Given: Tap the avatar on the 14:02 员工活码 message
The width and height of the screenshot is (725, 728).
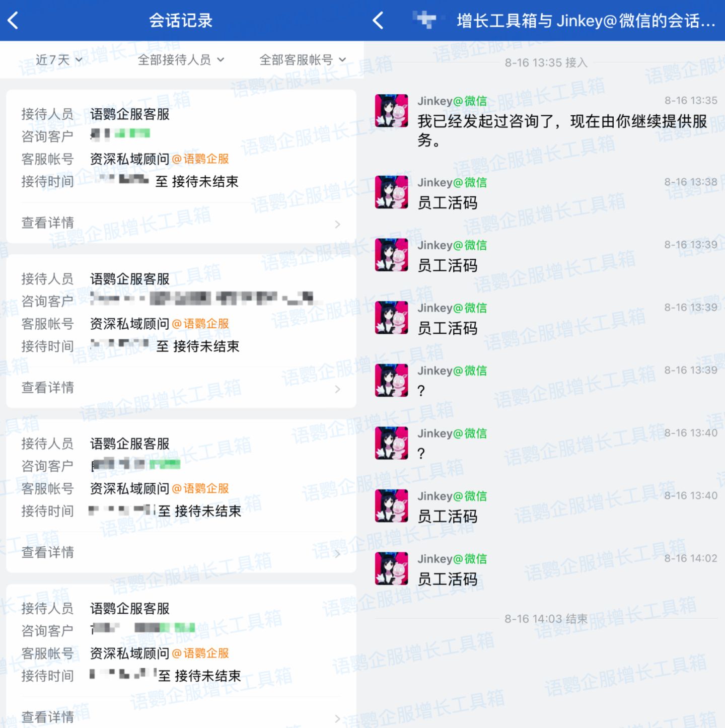Looking at the screenshot, I should 391,568.
